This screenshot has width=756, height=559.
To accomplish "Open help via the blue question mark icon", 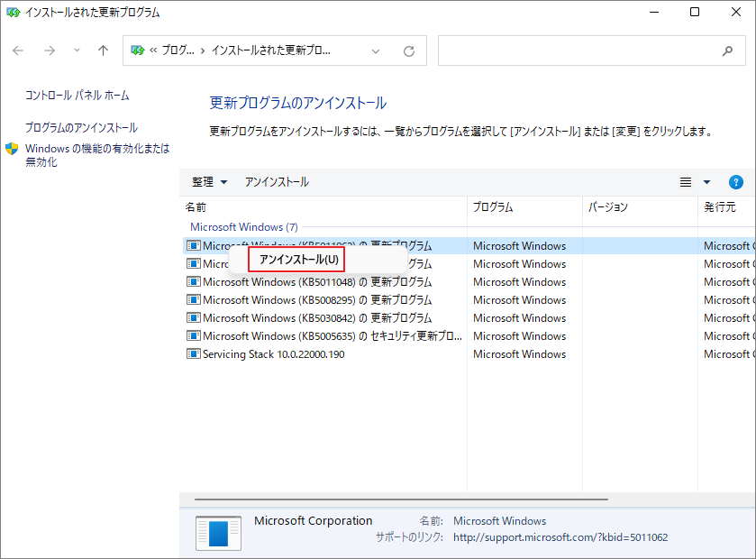I will pos(736,181).
